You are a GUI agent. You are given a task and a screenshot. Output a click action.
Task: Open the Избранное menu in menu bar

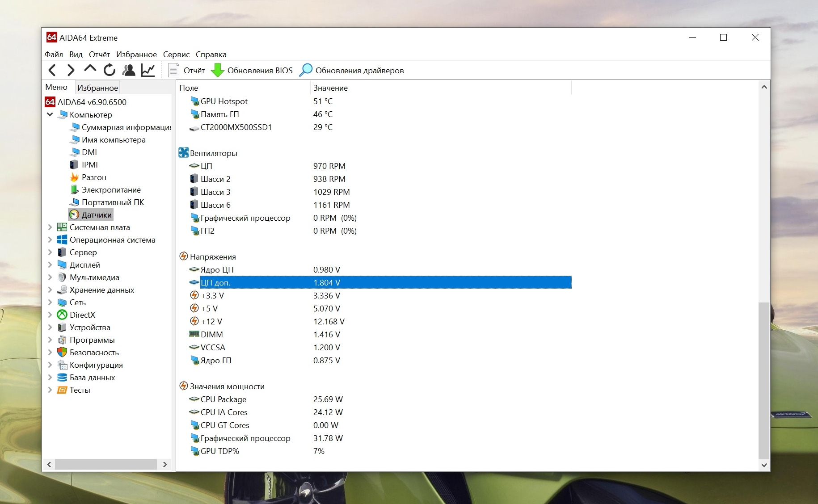click(x=136, y=55)
